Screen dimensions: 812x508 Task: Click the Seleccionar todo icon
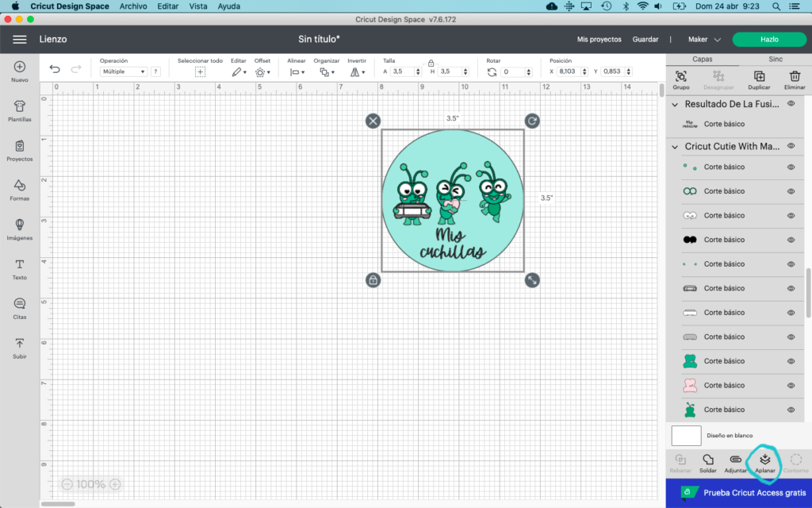pyautogui.click(x=200, y=72)
